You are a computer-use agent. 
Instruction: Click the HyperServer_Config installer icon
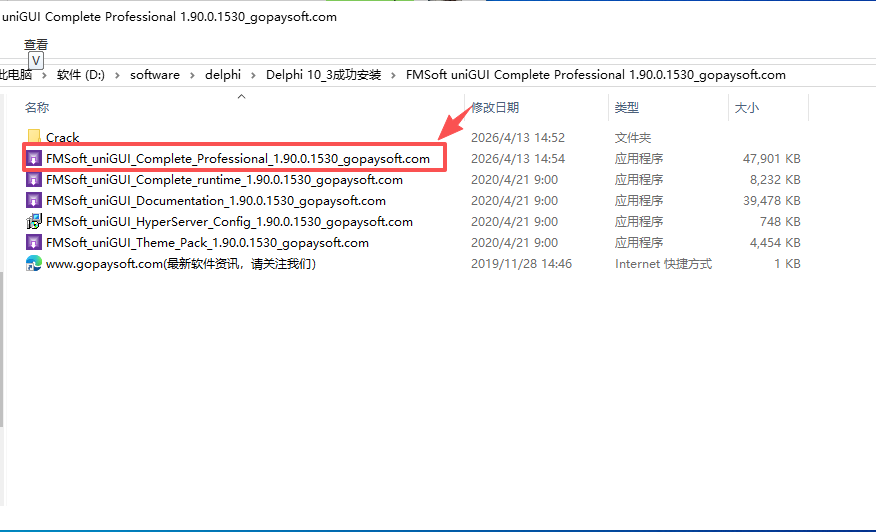pyautogui.click(x=34, y=222)
